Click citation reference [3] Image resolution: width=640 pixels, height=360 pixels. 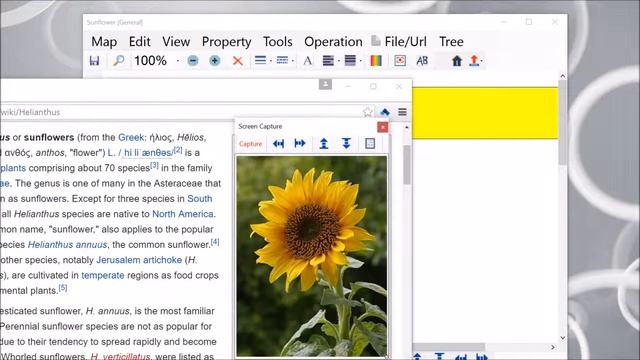tap(154, 165)
